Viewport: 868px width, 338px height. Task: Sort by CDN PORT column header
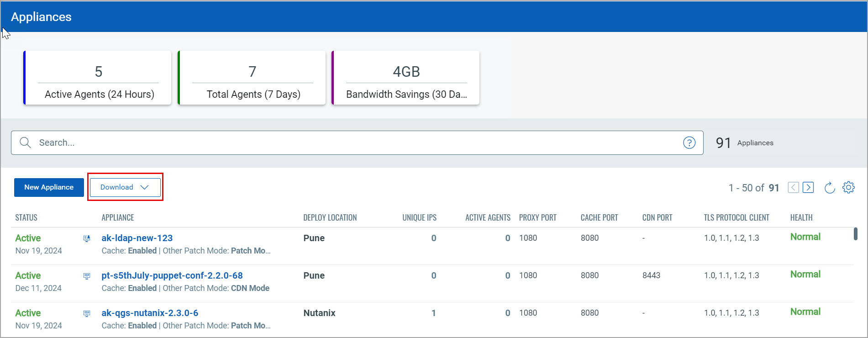658,217
